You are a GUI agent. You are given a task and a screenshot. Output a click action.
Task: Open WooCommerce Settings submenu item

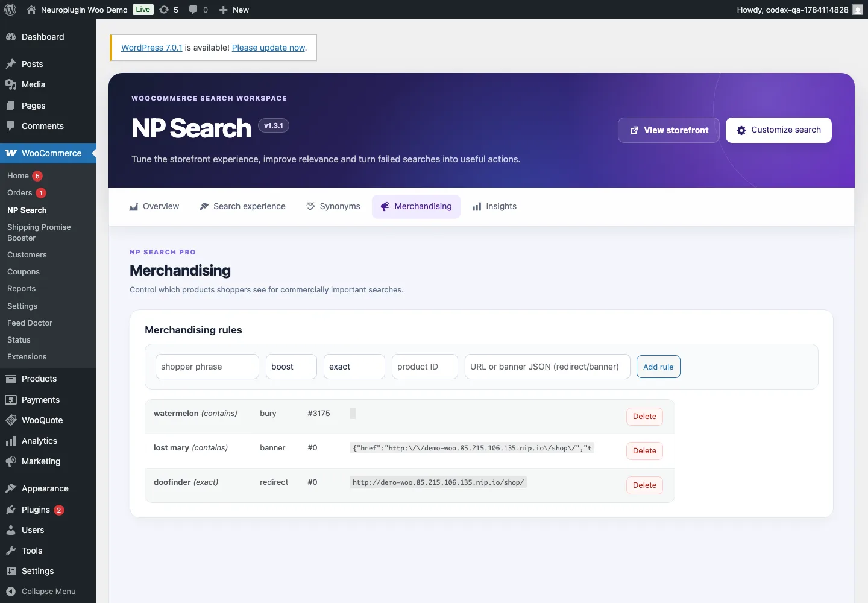[x=22, y=306]
